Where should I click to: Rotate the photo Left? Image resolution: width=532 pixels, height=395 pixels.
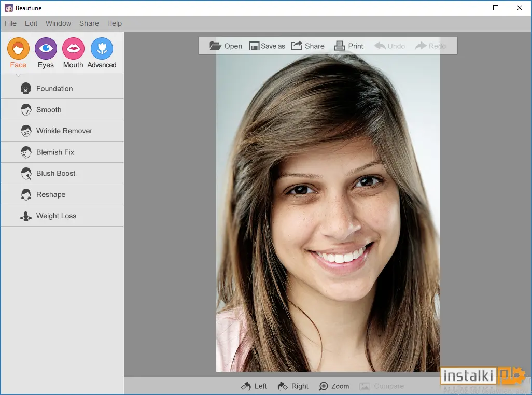pos(254,386)
